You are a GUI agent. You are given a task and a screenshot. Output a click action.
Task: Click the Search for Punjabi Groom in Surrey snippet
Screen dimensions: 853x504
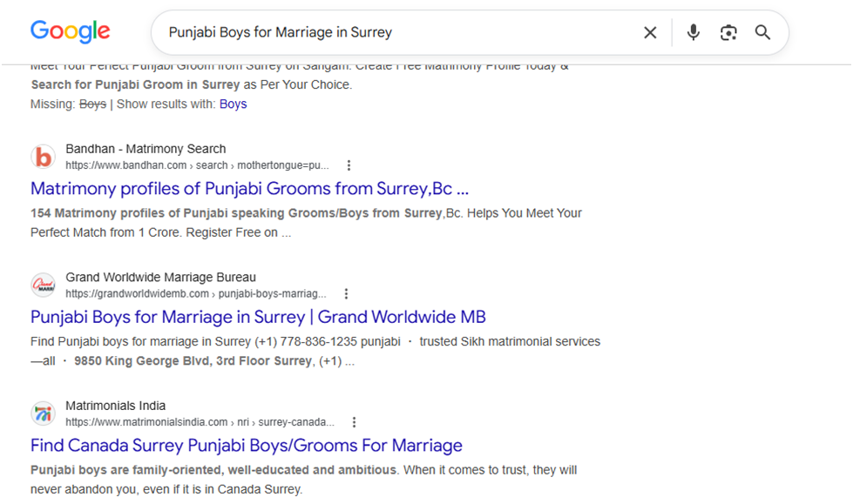[x=135, y=84]
